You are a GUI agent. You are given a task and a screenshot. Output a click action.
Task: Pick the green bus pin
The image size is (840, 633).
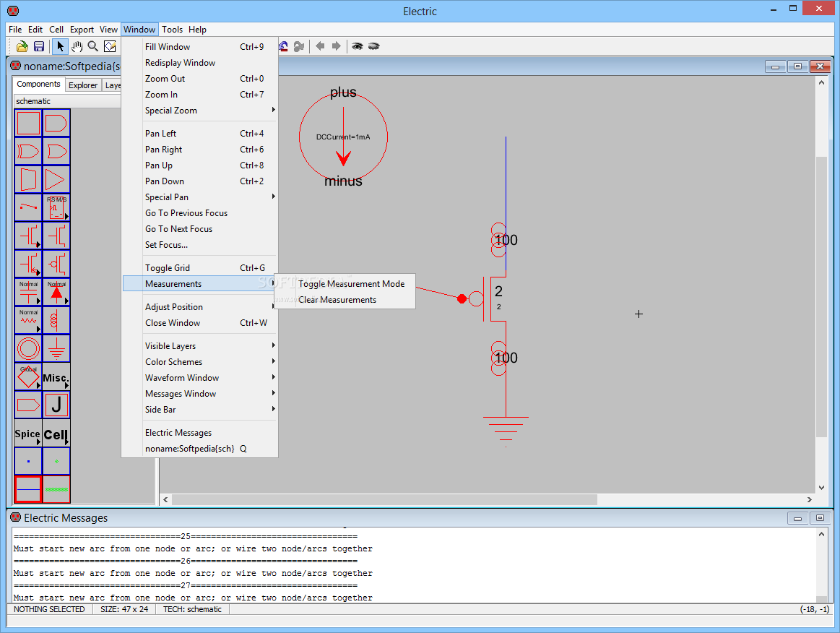click(x=56, y=461)
